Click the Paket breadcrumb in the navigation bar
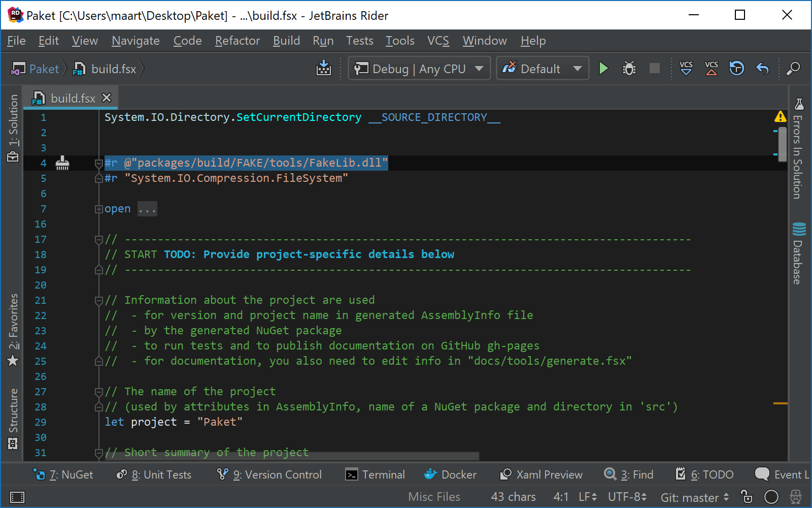The height and width of the screenshot is (508, 812). click(x=36, y=69)
